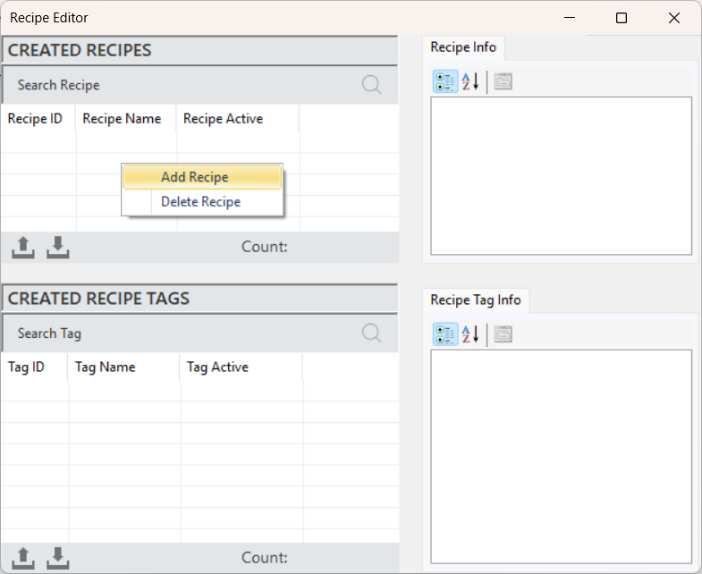Choose Delete Recipe from the context menu
The width and height of the screenshot is (702, 574).
pos(202,202)
